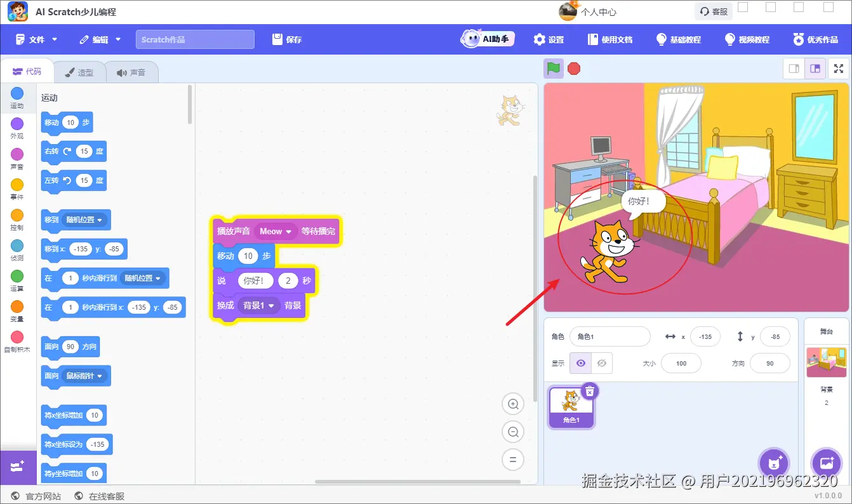Viewport: 852px width, 504px height.
Task: Open the 背景1 backdrop dropdown in script
Action: click(258, 305)
